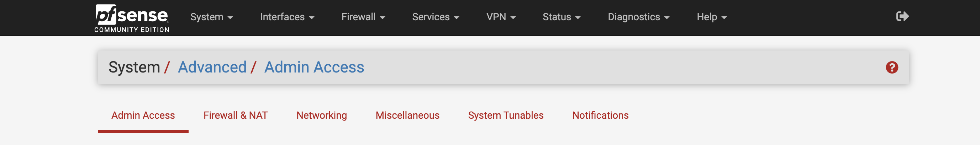Open the Notifications tab
This screenshot has height=145, width=980.
coord(600,116)
